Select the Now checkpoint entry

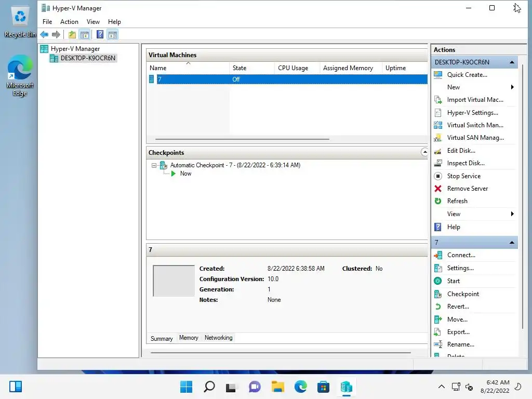click(185, 174)
